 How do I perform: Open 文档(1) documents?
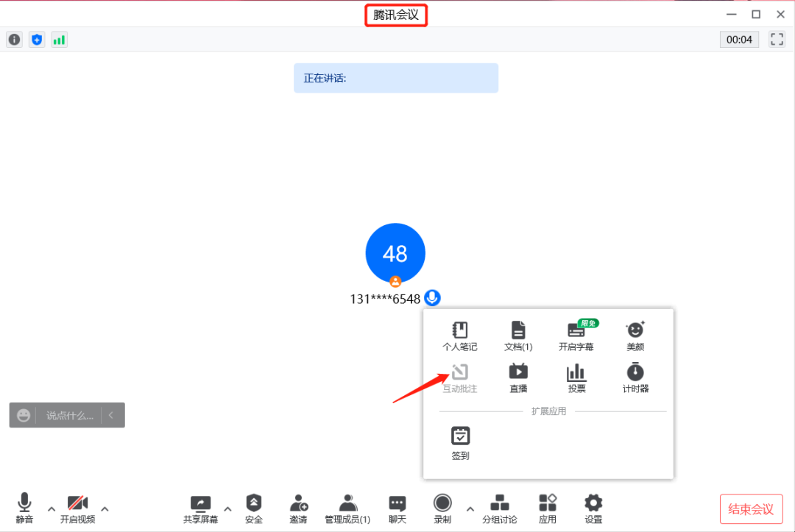coord(518,336)
